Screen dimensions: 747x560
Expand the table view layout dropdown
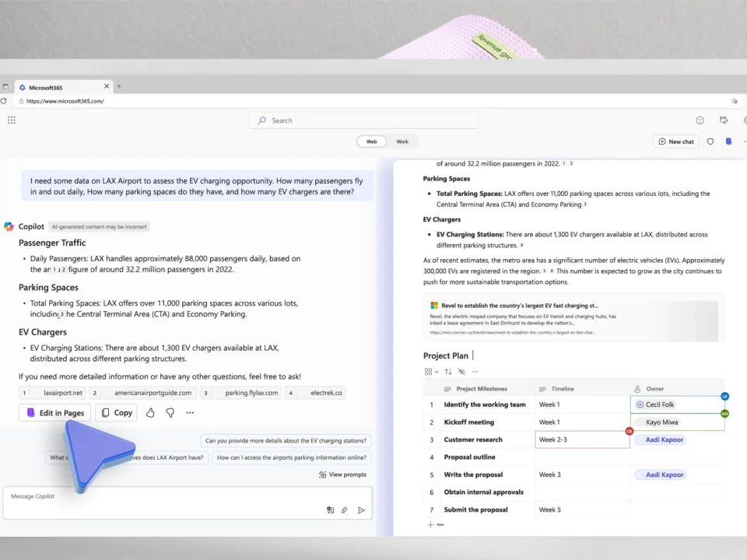(431, 372)
